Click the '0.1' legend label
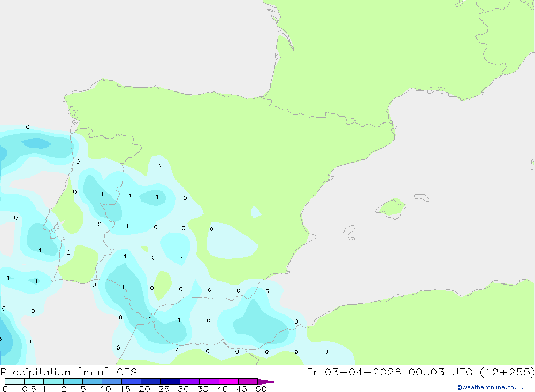Image resolution: width=535 pixels, height=392 pixels. point(9,389)
